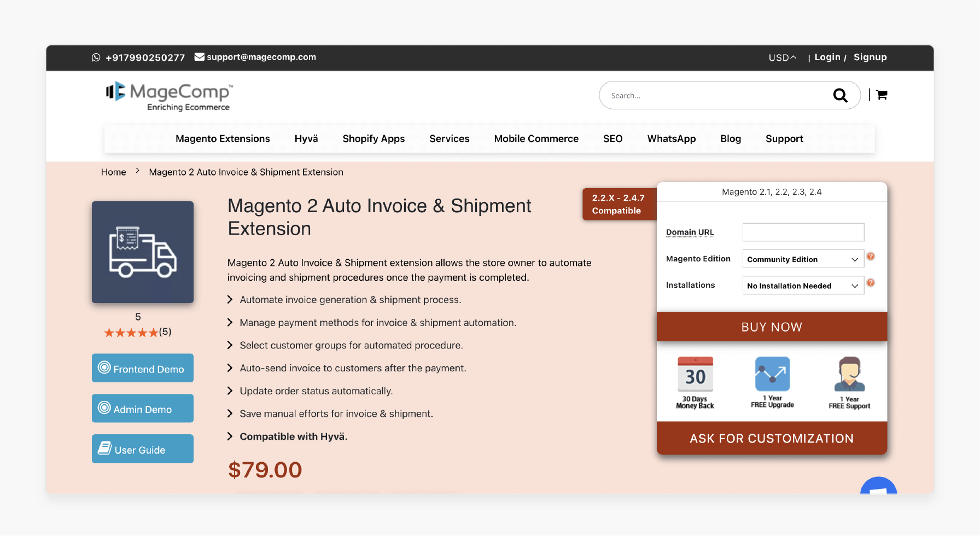Click the search magnifier icon
This screenshot has height=536, width=980.
[840, 96]
